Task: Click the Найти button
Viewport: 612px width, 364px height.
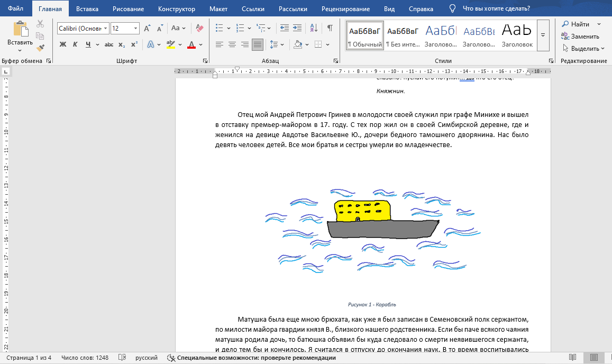Action: point(576,24)
